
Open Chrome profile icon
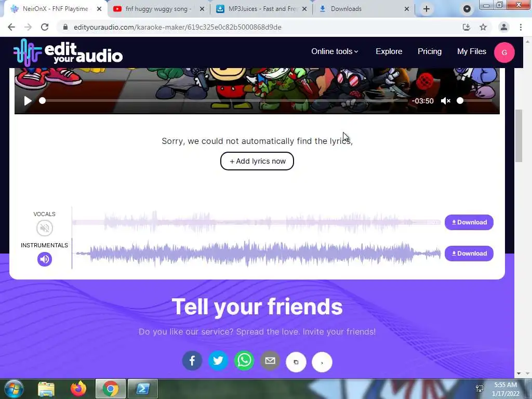[504, 27]
